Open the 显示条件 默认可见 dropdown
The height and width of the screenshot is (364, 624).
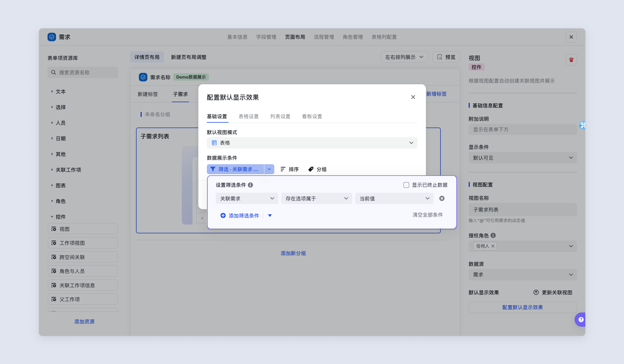click(523, 158)
